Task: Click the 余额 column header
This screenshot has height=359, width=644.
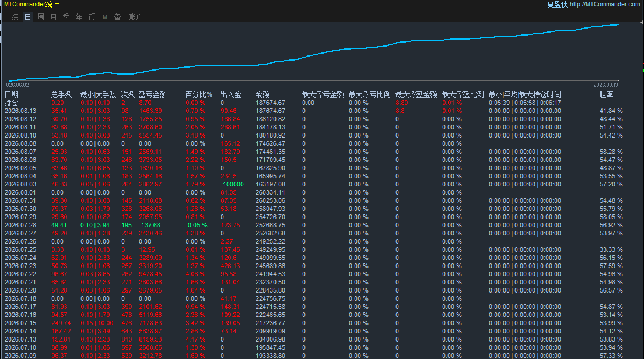Action: 262,94
